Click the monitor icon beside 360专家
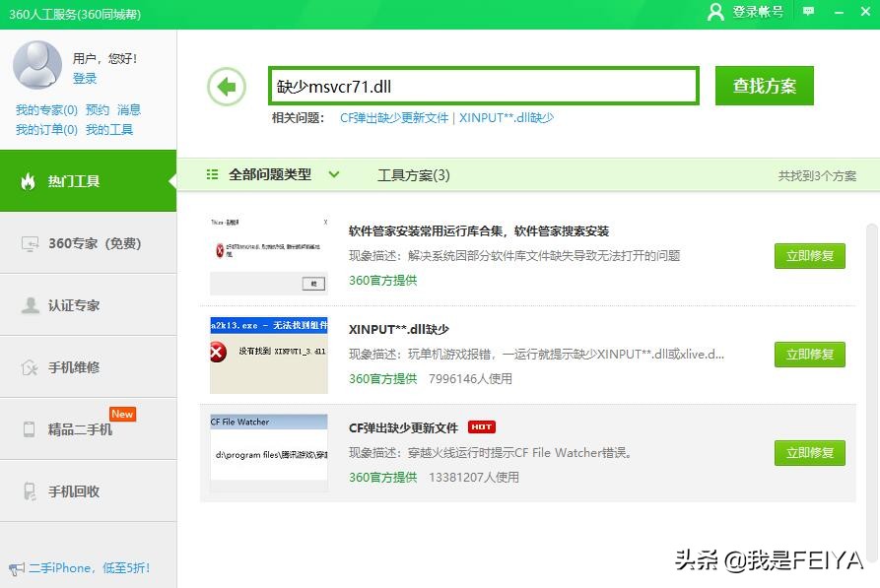The image size is (880, 588). click(x=30, y=243)
